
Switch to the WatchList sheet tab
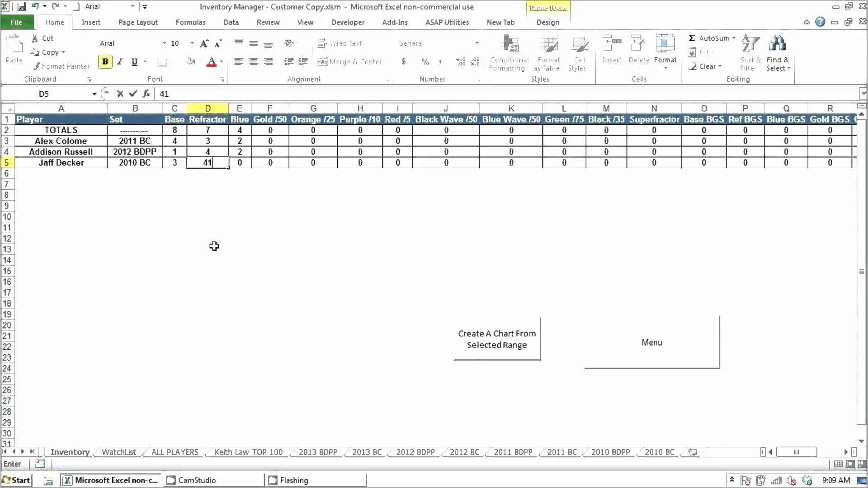point(118,452)
